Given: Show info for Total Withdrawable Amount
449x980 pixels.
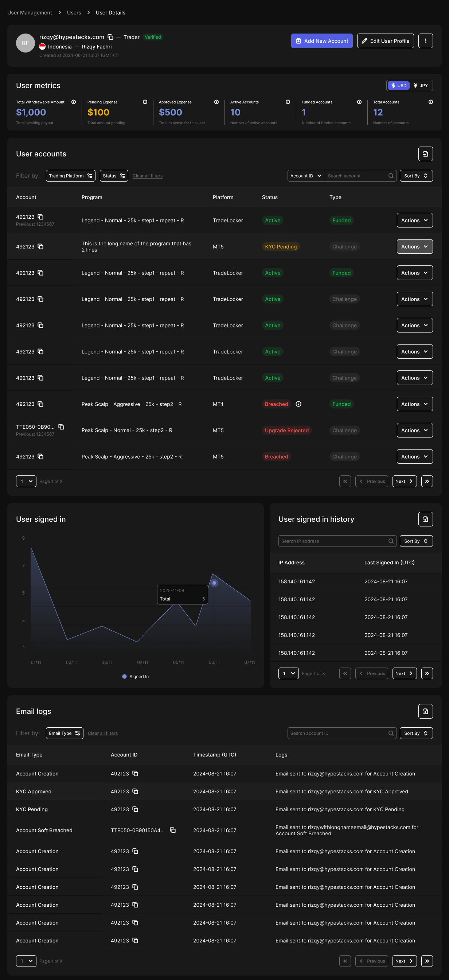Looking at the screenshot, I should click(x=74, y=102).
